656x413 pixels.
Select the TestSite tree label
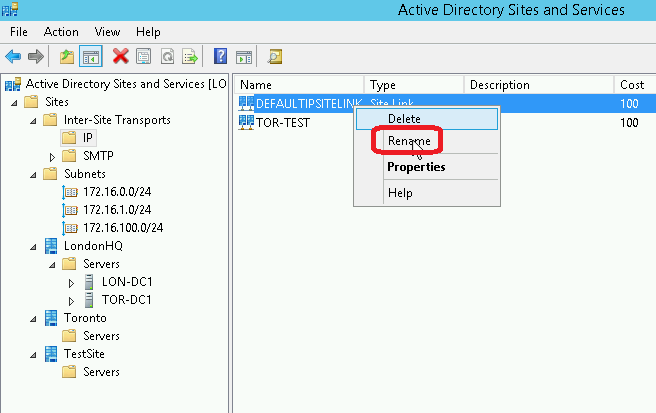pos(84,354)
